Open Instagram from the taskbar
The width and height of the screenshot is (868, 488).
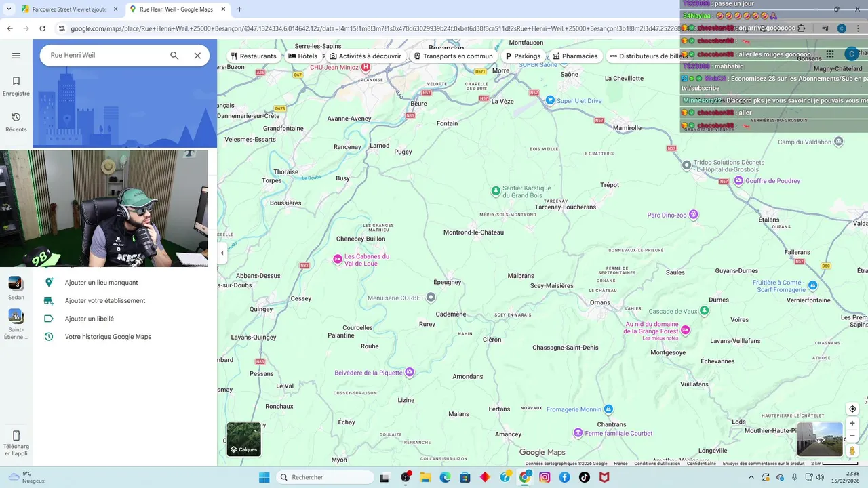[545, 477]
